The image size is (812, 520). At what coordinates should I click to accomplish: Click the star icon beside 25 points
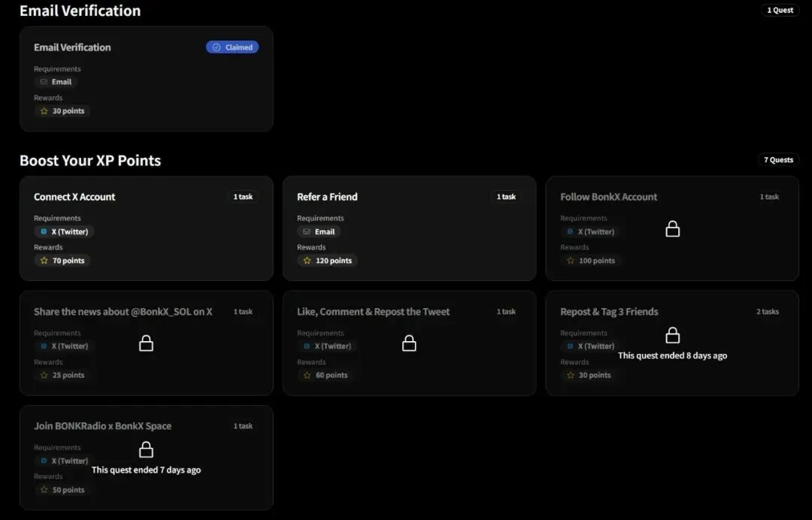[x=44, y=375]
